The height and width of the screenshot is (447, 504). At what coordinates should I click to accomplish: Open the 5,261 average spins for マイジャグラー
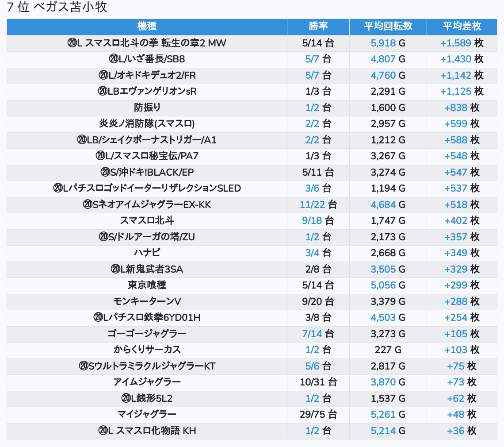[383, 415]
